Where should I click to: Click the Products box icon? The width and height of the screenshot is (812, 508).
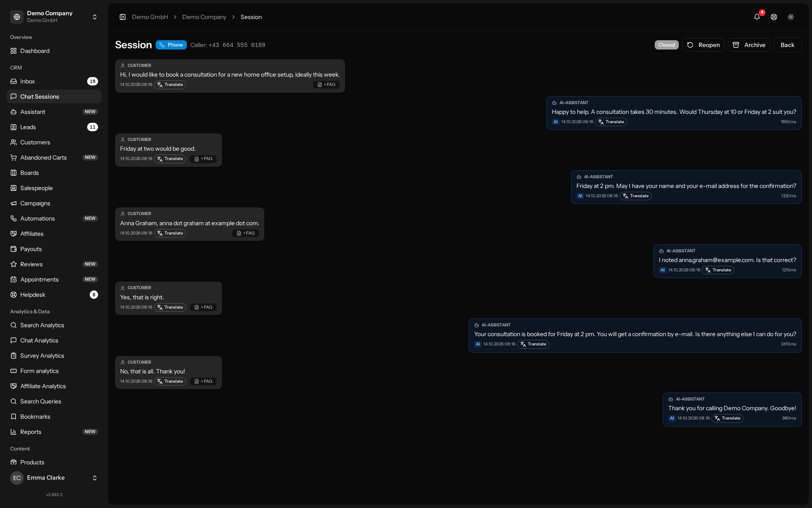14,462
